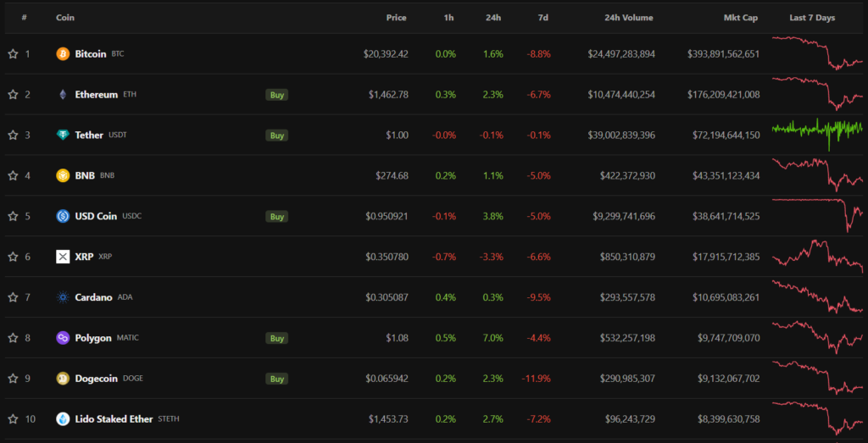Sort by the Price column header

pos(397,18)
